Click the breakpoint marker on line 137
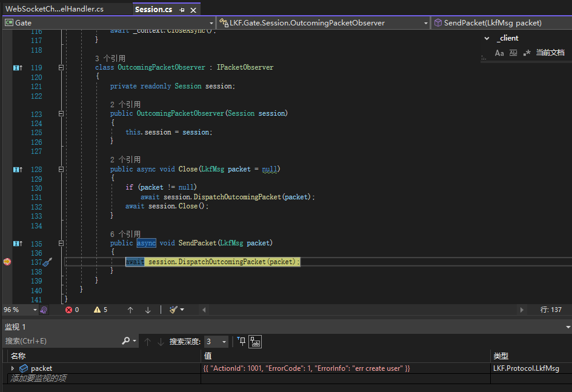572x392 pixels. point(7,262)
